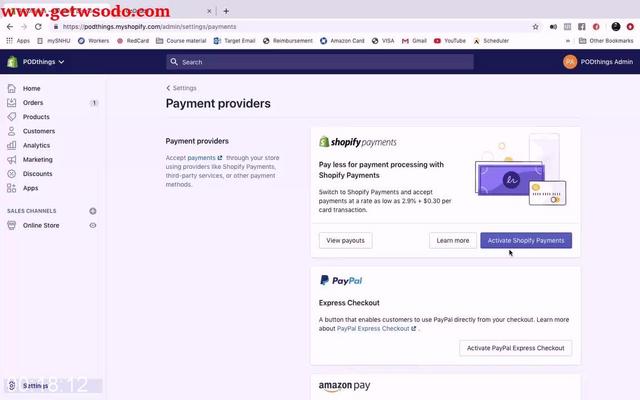This screenshot has width=640, height=400.
Task: Open a new browser tab
Action: (x=226, y=11)
